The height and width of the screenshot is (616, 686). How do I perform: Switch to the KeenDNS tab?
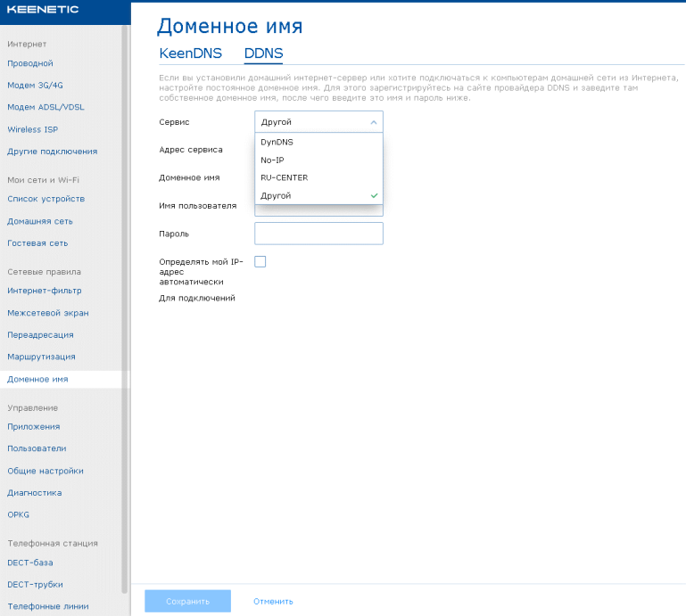click(190, 53)
